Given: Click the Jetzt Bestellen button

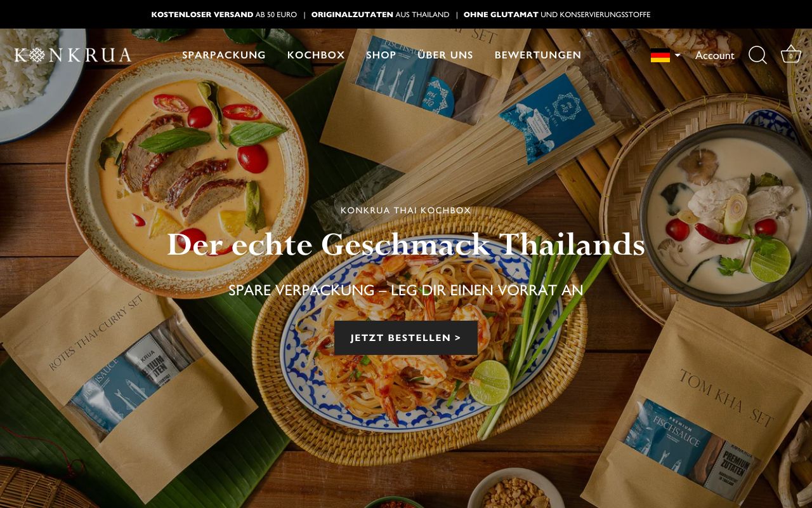Looking at the screenshot, I should point(406,338).
